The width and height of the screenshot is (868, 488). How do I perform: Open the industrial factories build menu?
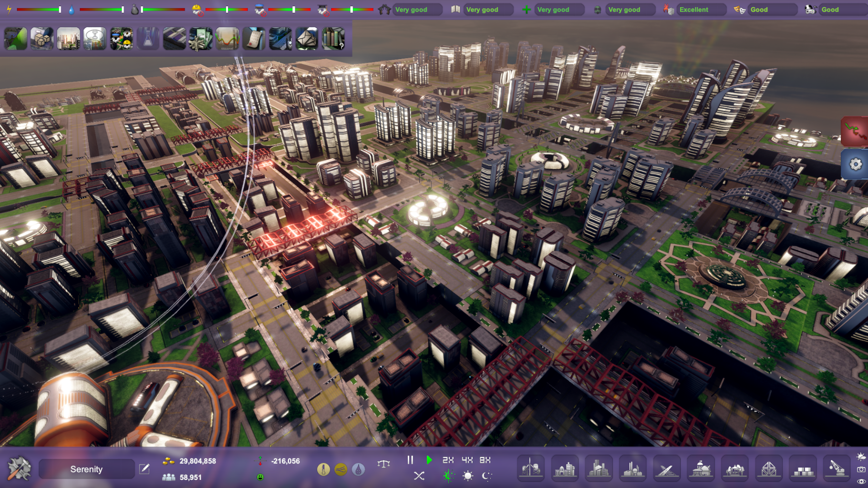pyautogui.click(x=633, y=468)
